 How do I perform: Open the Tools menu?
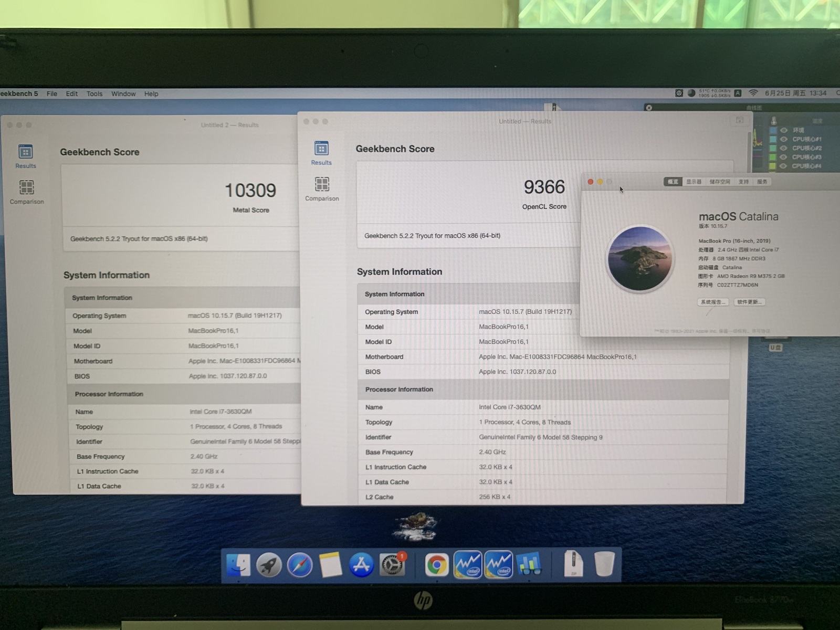click(94, 93)
